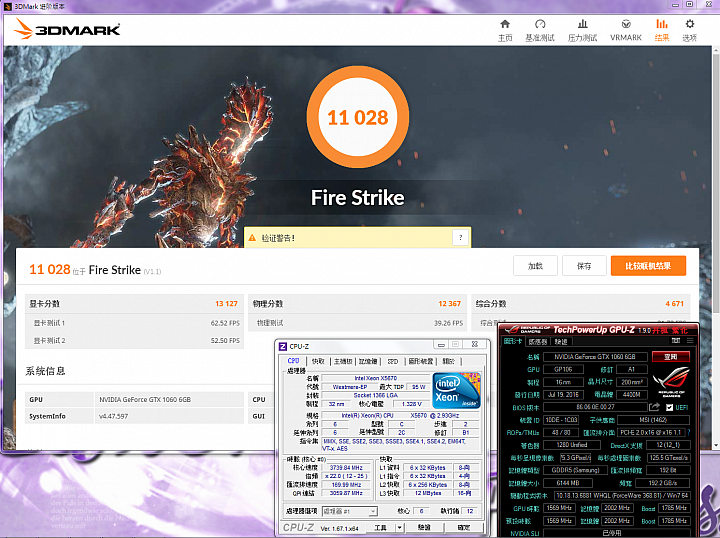
Task: Open the validation warning help '?' button
Action: [461, 237]
